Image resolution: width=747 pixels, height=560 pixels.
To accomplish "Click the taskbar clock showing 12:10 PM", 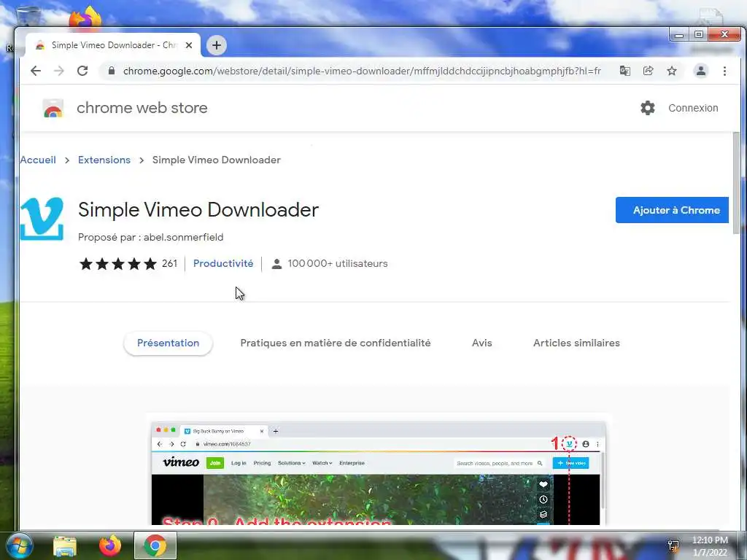I will (710, 546).
